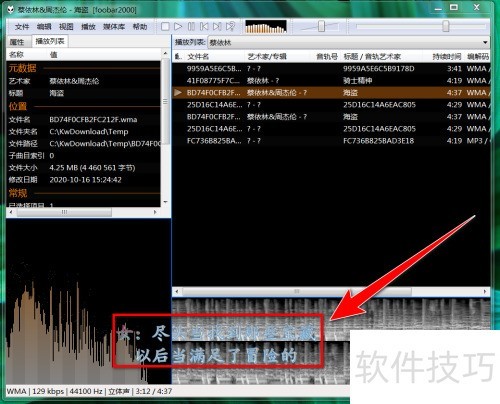Maximize the foobar2000 window
Screen dimensions: 500x404
coord(454,7)
